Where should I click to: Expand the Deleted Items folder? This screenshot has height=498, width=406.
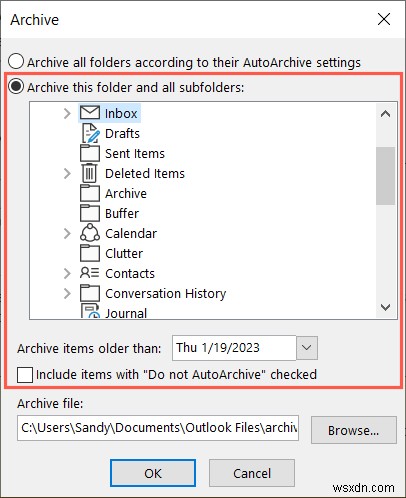67,173
